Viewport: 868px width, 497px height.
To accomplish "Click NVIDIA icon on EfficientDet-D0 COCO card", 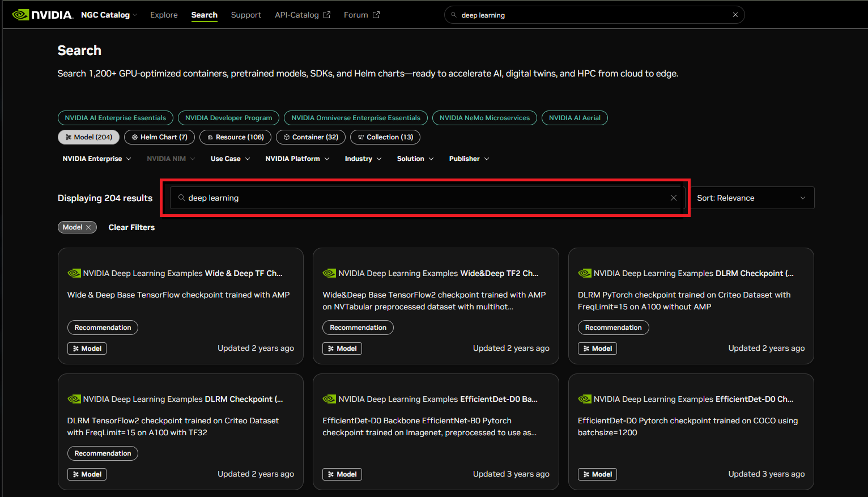I will (585, 399).
